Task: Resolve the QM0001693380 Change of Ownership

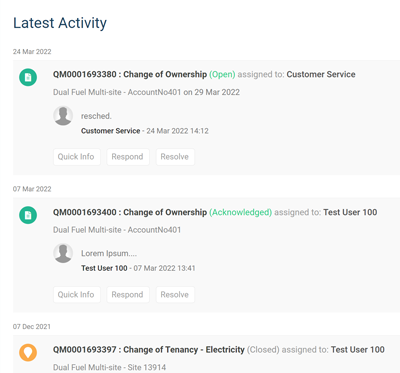Action: point(175,157)
